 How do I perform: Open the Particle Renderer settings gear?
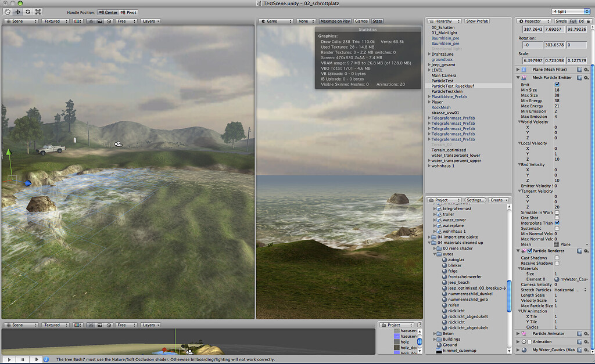point(587,251)
